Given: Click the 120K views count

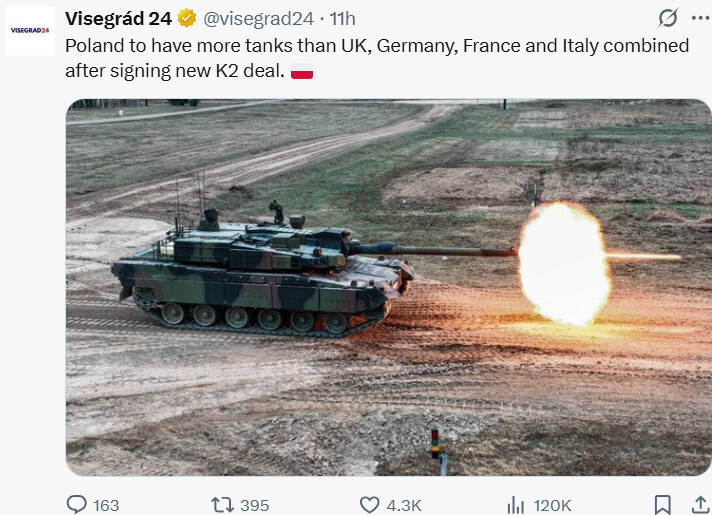Looking at the screenshot, I should pyautogui.click(x=553, y=505).
